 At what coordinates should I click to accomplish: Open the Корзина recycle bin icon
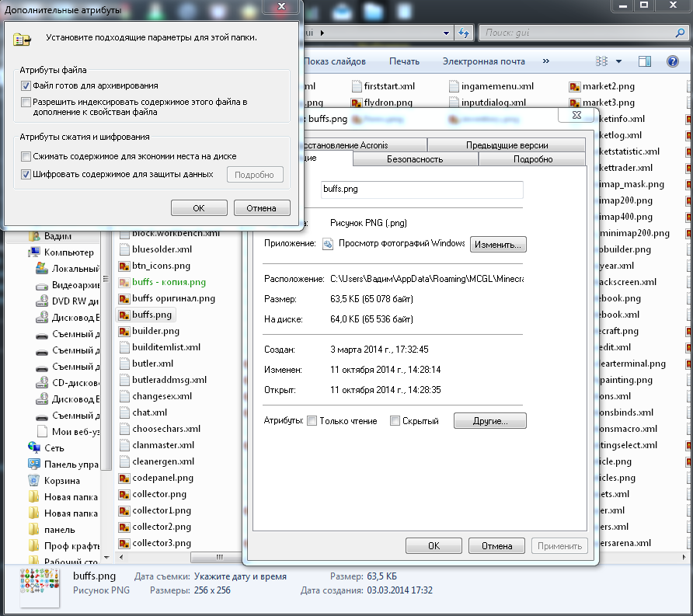[x=34, y=481]
